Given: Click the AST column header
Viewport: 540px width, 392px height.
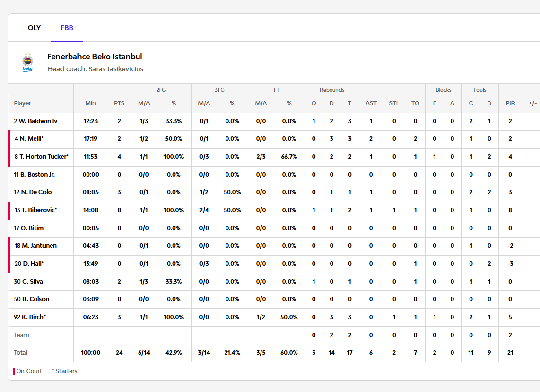Looking at the screenshot, I should click(x=371, y=103).
